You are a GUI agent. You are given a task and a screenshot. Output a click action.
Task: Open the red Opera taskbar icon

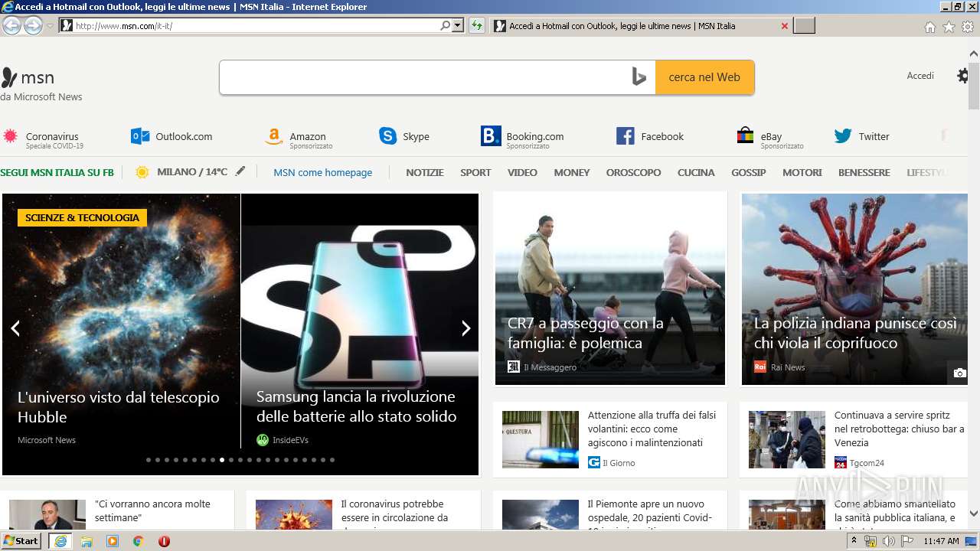(x=164, y=540)
